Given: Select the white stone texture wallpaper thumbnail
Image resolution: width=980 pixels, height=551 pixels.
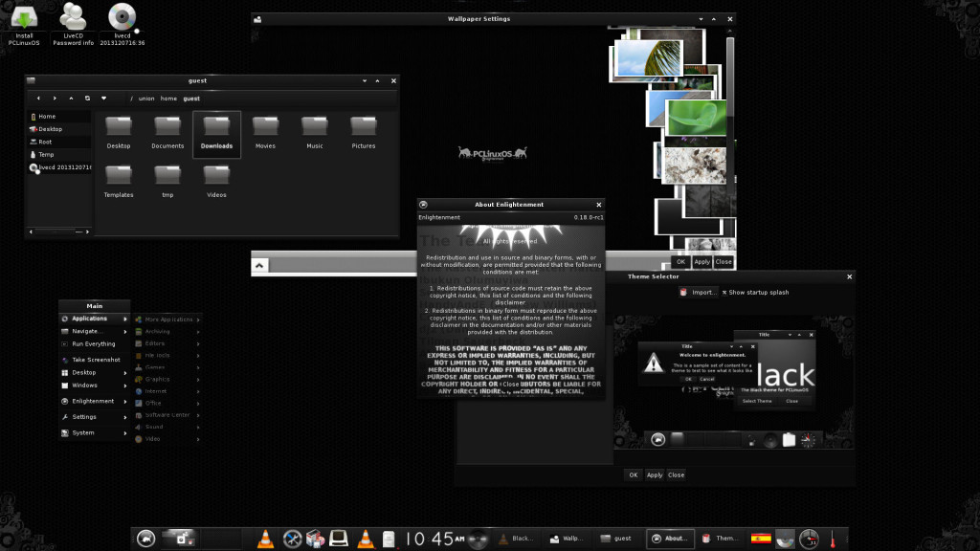Looking at the screenshot, I should [695, 165].
